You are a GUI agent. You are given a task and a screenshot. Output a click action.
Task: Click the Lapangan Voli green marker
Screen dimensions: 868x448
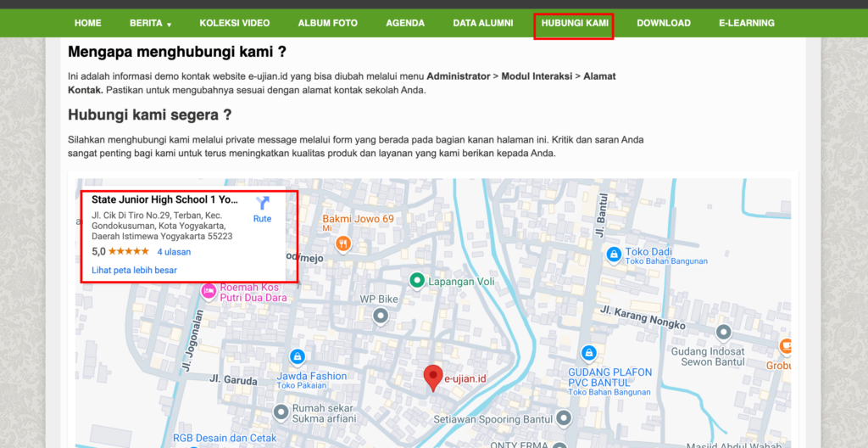[x=417, y=281]
